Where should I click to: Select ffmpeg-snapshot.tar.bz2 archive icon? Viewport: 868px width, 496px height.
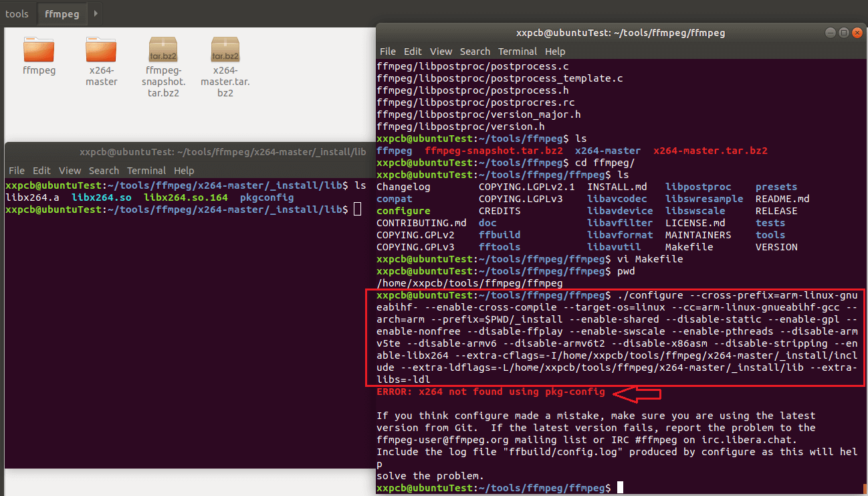(x=163, y=49)
